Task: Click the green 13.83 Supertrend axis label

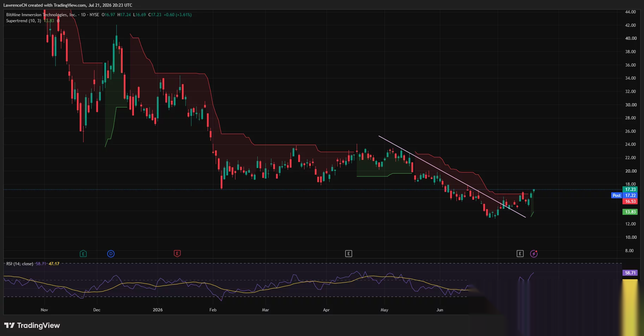Action: click(630, 212)
